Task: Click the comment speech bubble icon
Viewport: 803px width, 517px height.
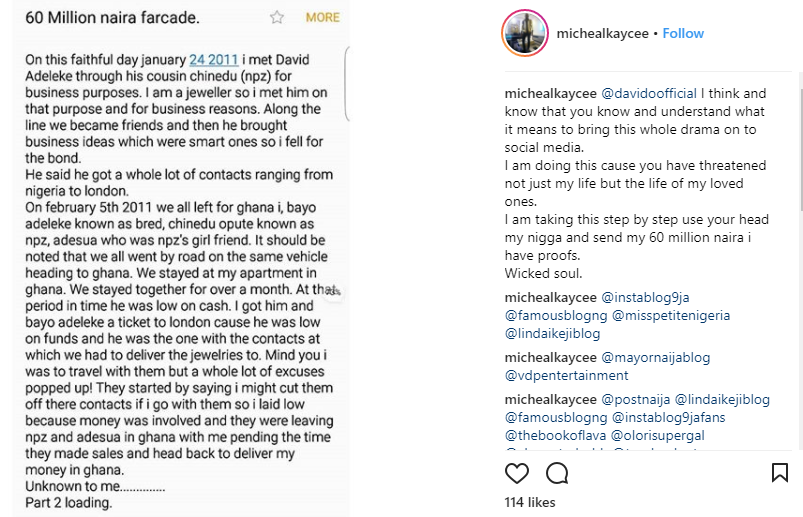Action: coord(557,473)
